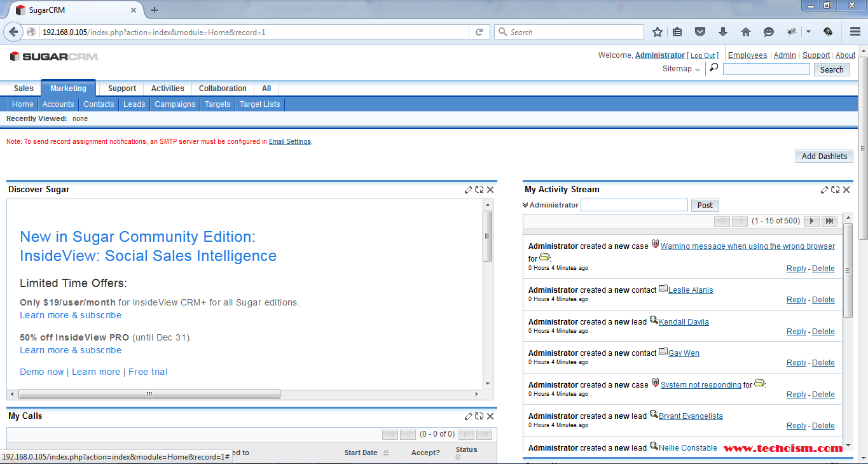Viewport: 868px width, 464px height.
Task: Go to Target Lists module
Action: coord(259,104)
